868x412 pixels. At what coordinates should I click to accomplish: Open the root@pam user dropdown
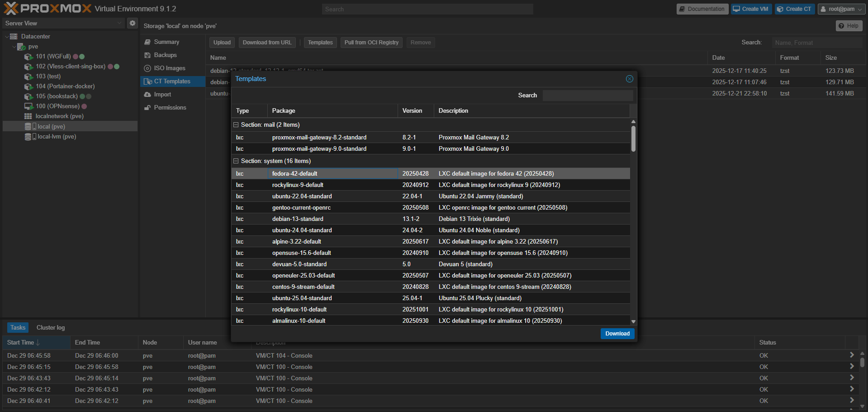[x=841, y=9]
